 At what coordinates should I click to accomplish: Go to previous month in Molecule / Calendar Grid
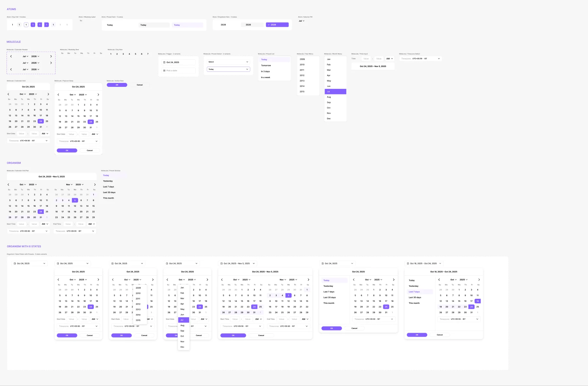tap(8, 94)
